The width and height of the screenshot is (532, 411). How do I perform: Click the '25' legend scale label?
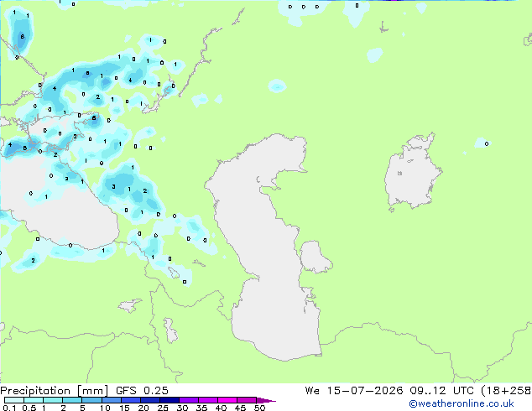click(x=163, y=408)
